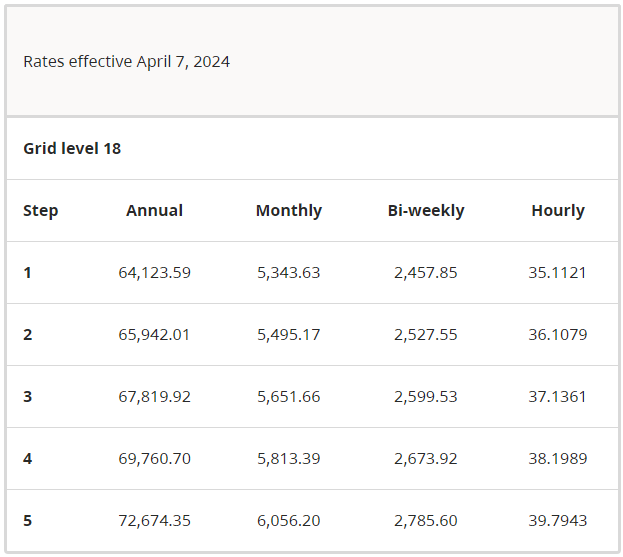The width and height of the screenshot is (623, 557).
Task: Click the 'Rates effective April 7, 2024' caption
Action: (x=126, y=62)
